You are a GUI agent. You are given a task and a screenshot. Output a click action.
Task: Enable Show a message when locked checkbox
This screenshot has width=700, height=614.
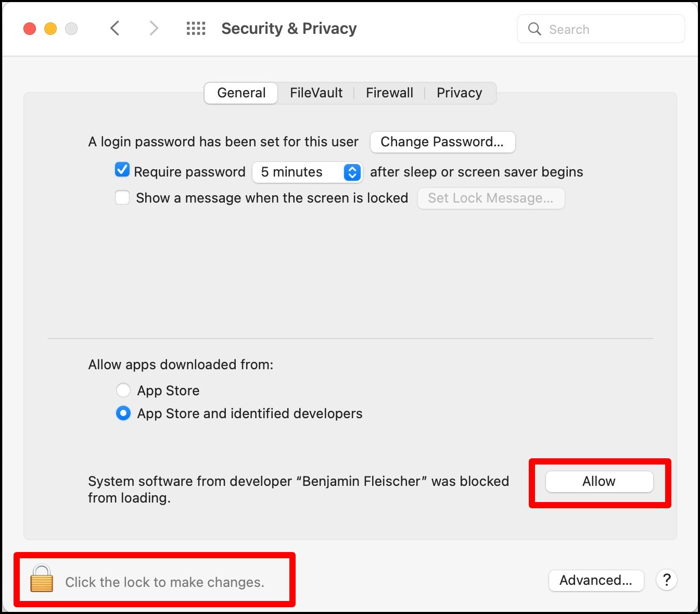point(122,198)
